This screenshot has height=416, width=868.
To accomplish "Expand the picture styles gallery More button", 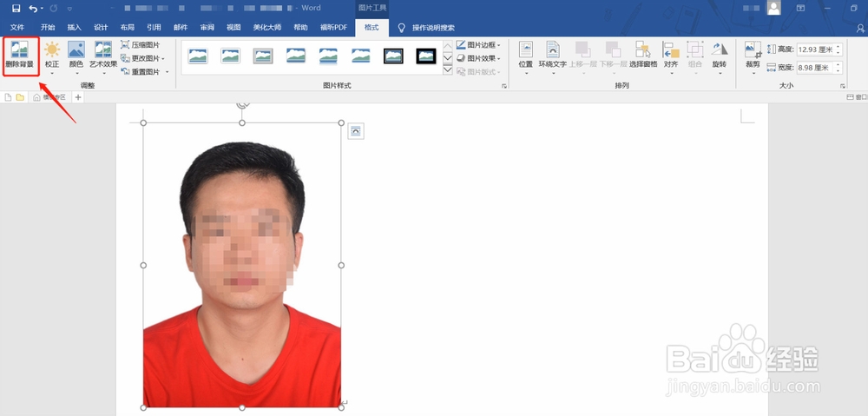I will [448, 69].
